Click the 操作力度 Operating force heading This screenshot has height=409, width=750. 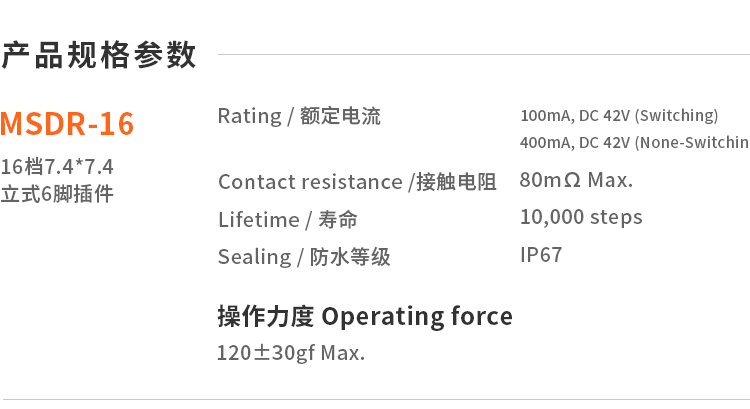tap(365, 317)
